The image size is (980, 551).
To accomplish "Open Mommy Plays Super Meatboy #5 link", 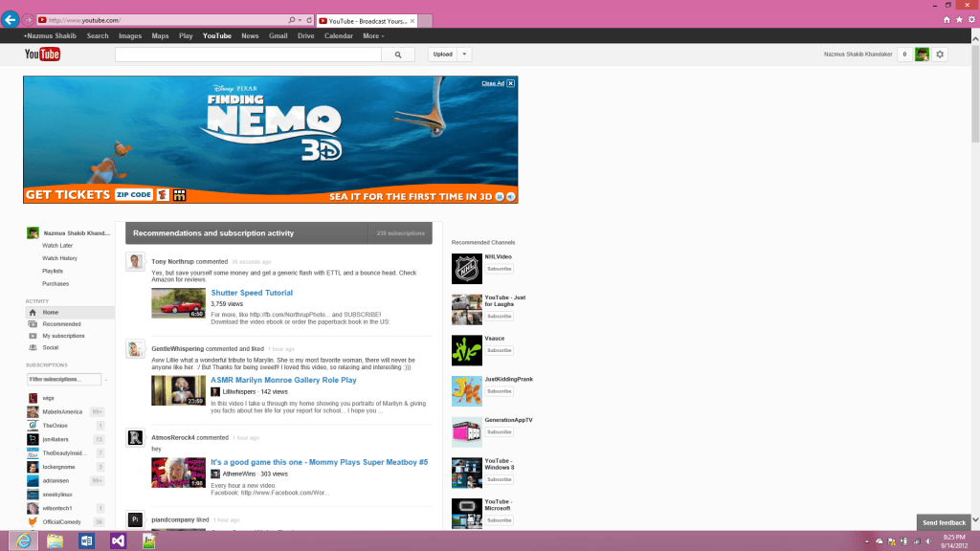I will click(x=320, y=462).
